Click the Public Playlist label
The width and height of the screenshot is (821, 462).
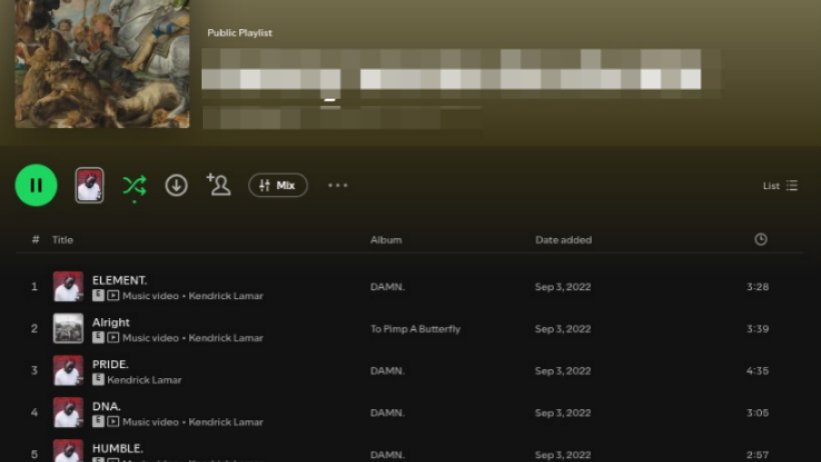240,32
